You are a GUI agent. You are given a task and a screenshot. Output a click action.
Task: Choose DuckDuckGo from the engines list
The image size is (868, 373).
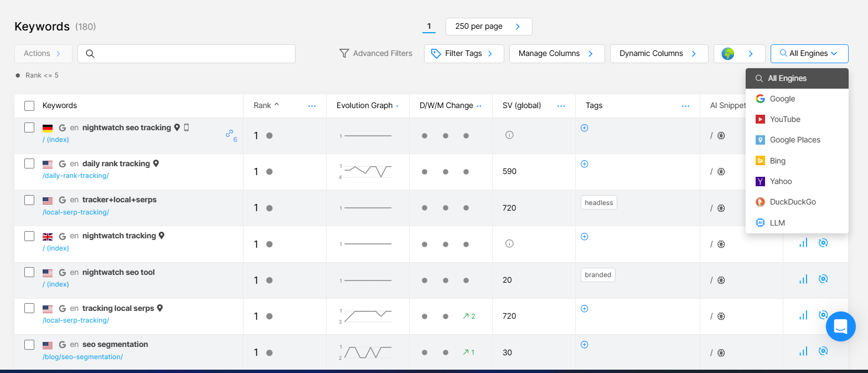pyautogui.click(x=797, y=202)
